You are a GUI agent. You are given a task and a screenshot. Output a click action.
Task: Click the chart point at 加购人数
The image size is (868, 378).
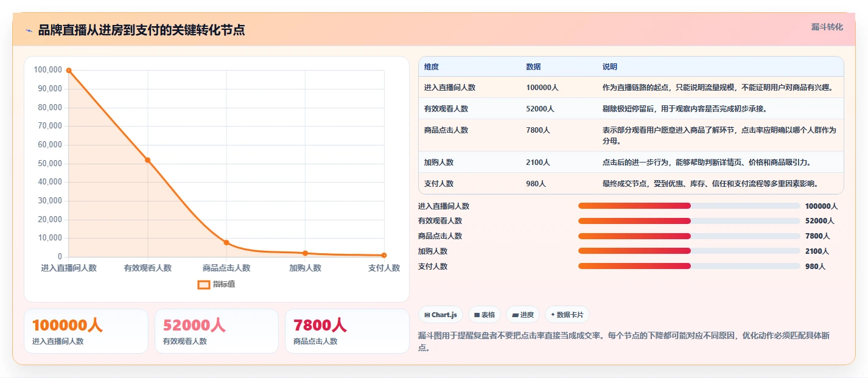(305, 253)
